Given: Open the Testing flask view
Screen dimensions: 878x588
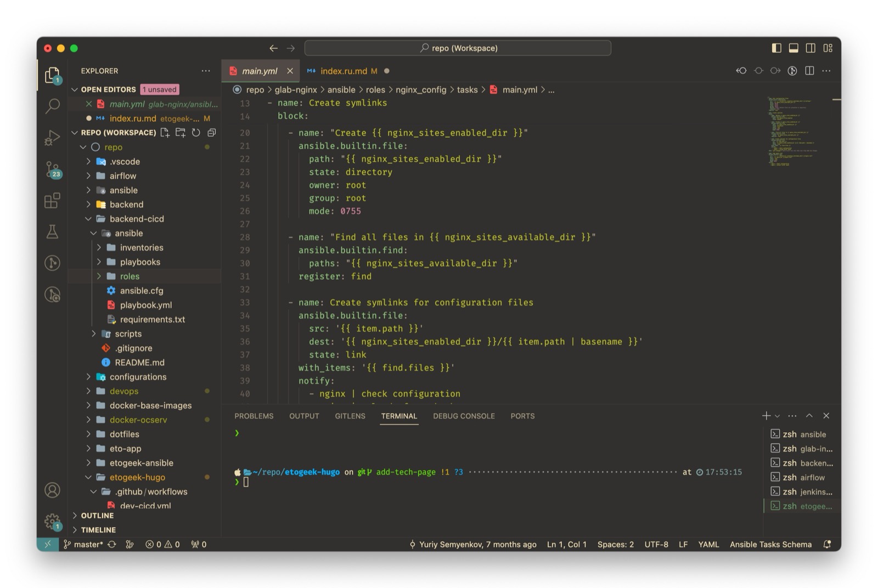Looking at the screenshot, I should (52, 232).
